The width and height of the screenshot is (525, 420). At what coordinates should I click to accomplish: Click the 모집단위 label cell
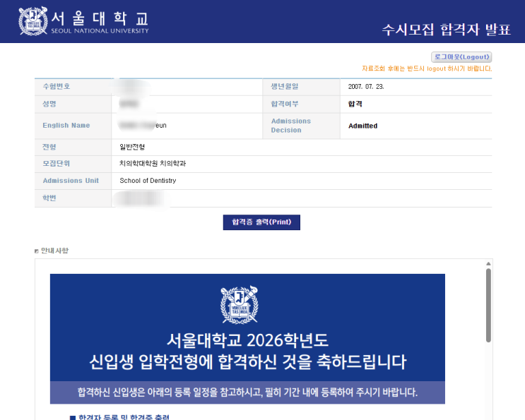pos(73,164)
